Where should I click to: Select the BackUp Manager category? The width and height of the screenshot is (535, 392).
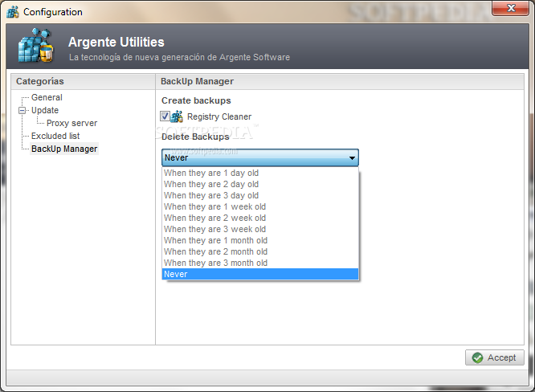pyautogui.click(x=64, y=149)
